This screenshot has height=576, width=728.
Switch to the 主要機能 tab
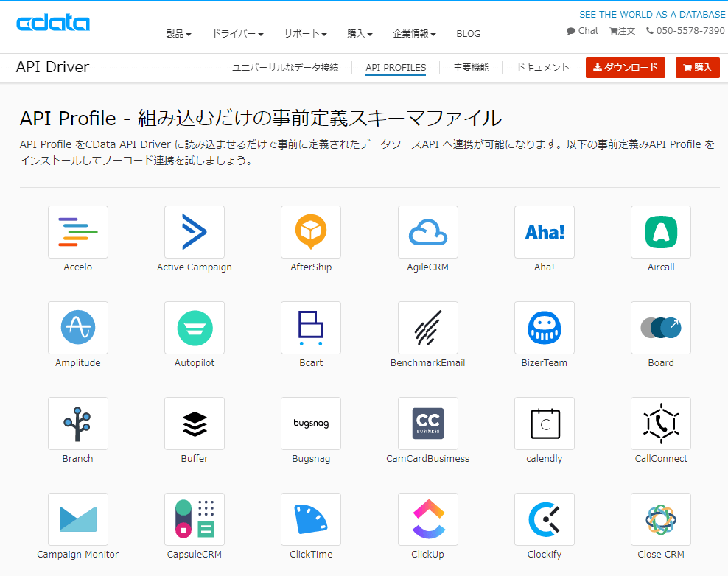(471, 68)
